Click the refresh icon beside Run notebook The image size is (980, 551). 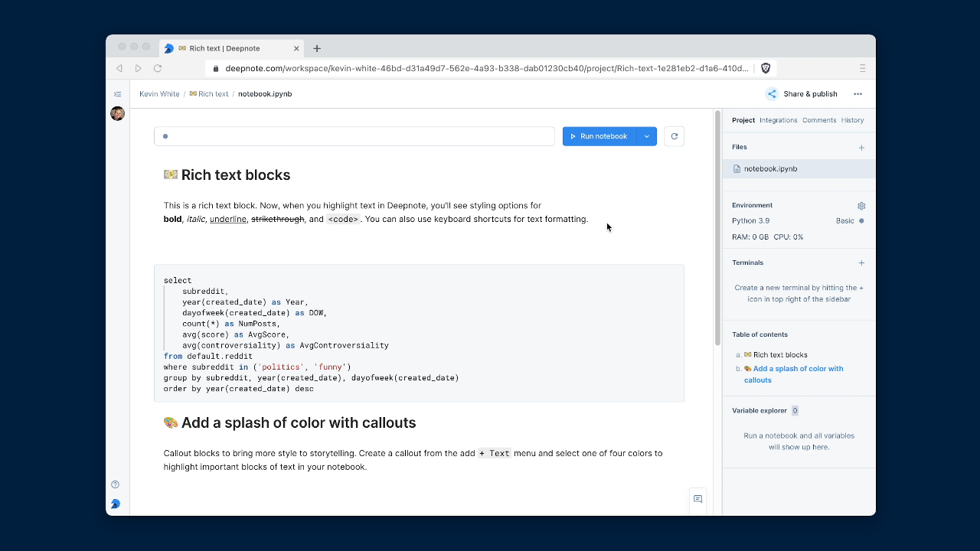pyautogui.click(x=674, y=136)
